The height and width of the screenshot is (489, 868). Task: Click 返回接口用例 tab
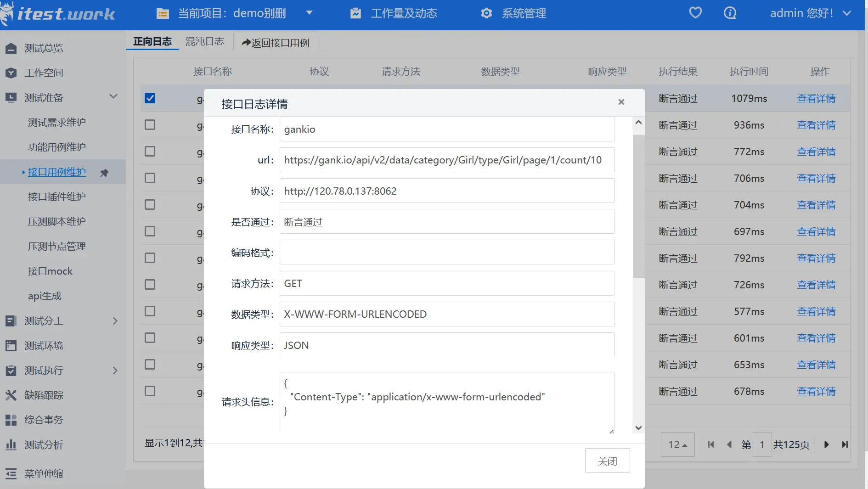pos(276,43)
